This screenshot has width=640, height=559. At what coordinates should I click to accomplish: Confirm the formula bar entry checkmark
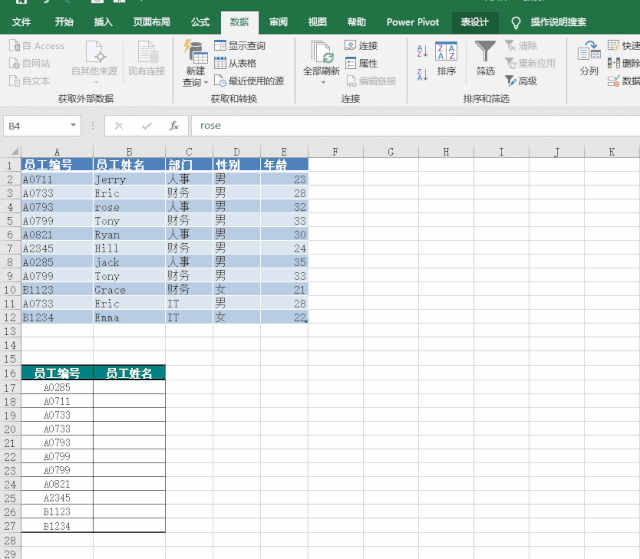(x=147, y=126)
